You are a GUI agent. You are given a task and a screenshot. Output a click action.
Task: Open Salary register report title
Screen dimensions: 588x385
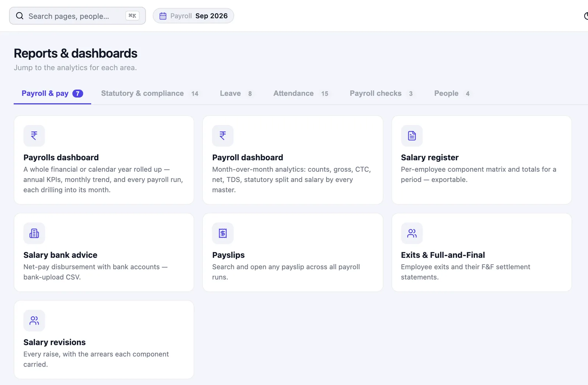click(430, 157)
